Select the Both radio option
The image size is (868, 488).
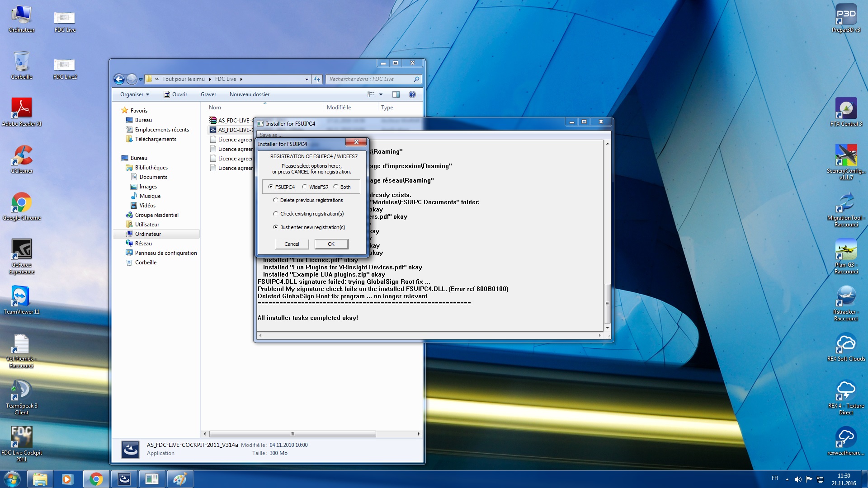pyautogui.click(x=336, y=187)
